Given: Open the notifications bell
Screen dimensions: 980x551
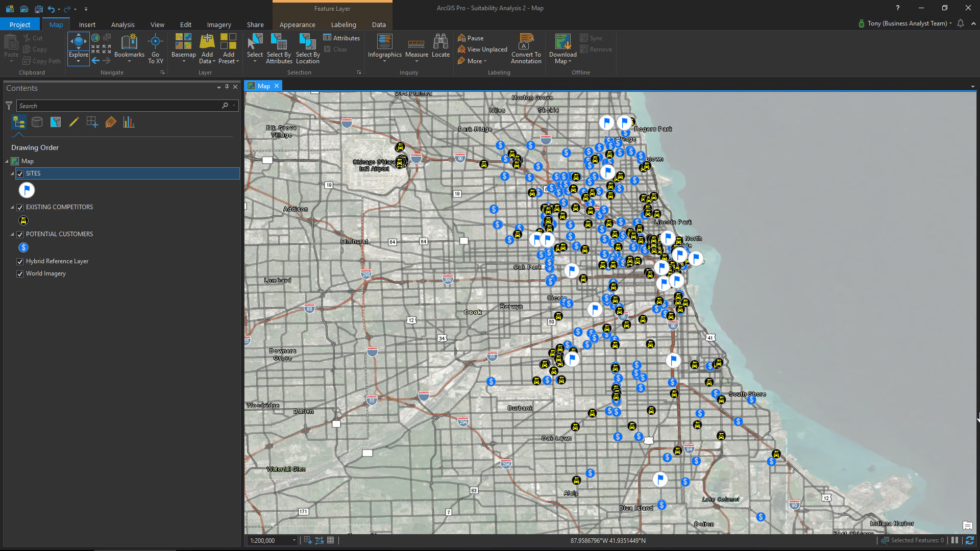Looking at the screenshot, I should pyautogui.click(x=961, y=23).
